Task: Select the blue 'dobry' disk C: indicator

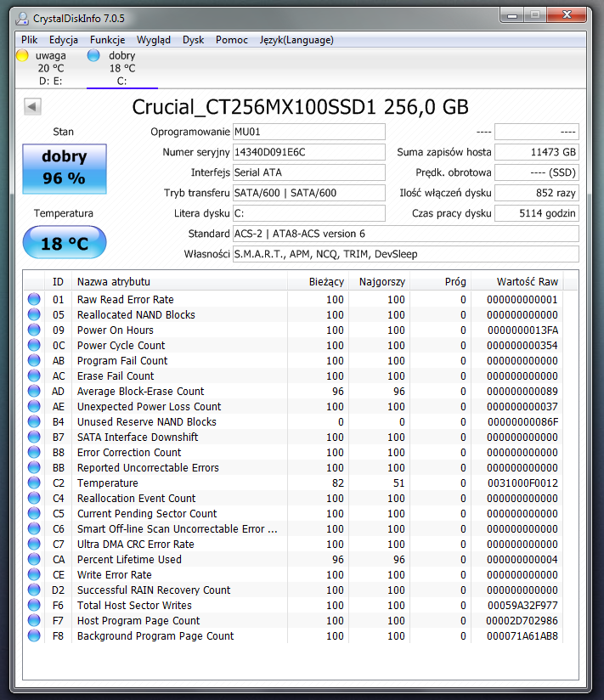Action: pos(93,56)
